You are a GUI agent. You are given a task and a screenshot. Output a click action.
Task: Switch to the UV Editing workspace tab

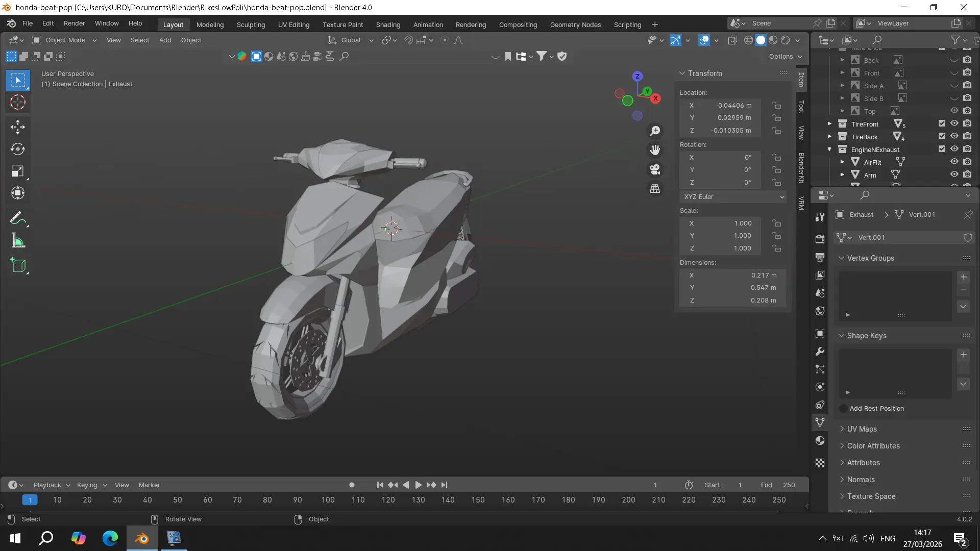click(293, 24)
